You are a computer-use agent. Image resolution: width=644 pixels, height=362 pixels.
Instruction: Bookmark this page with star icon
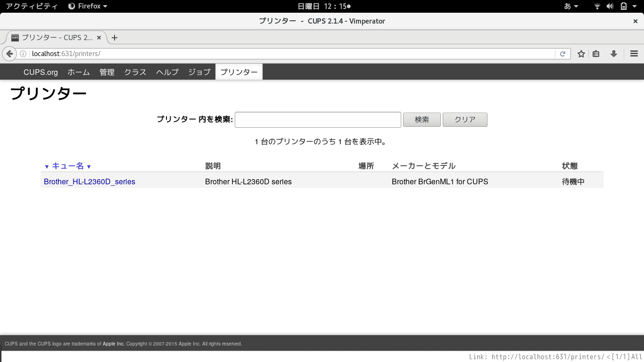pos(581,54)
